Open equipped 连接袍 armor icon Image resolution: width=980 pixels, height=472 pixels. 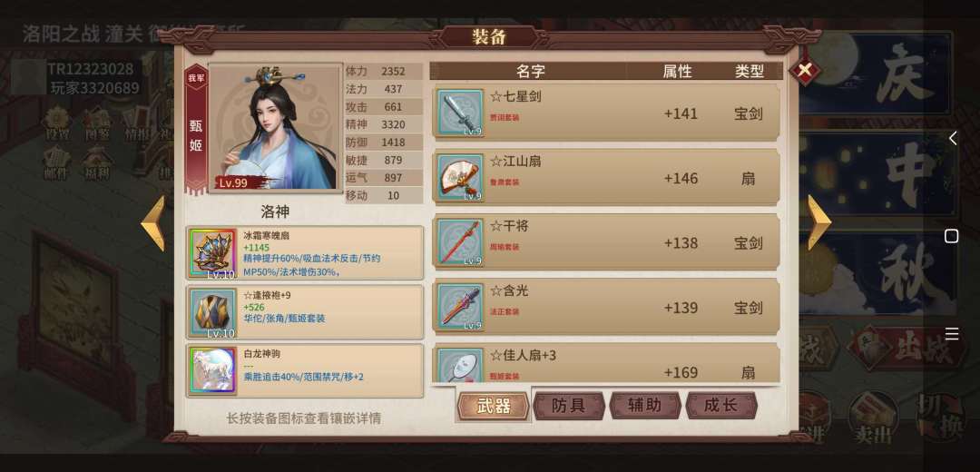pos(214,312)
